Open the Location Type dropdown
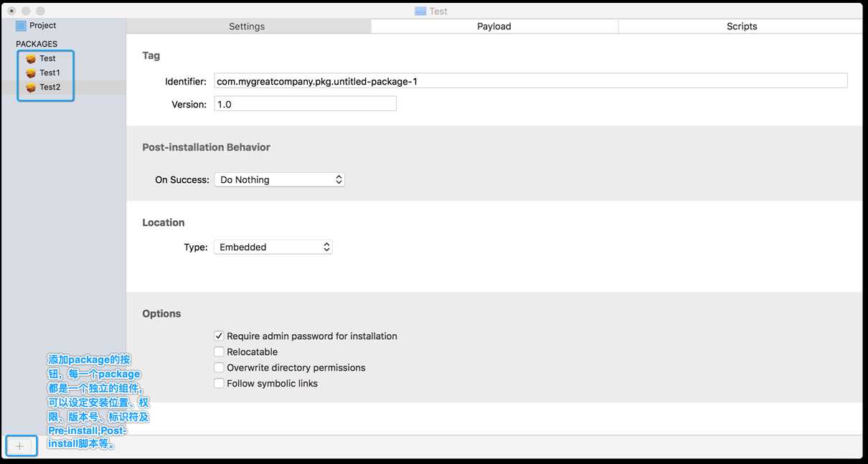The image size is (868, 464). tap(273, 247)
